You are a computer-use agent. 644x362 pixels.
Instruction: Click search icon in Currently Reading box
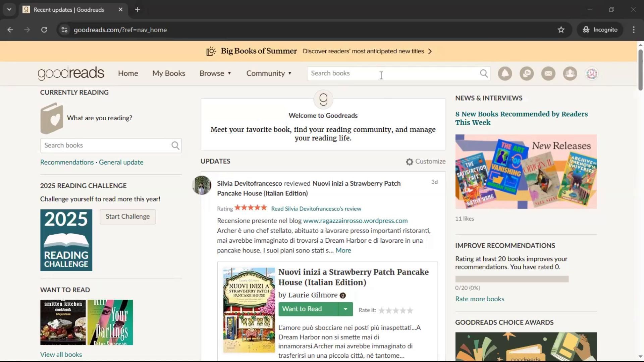point(175,145)
